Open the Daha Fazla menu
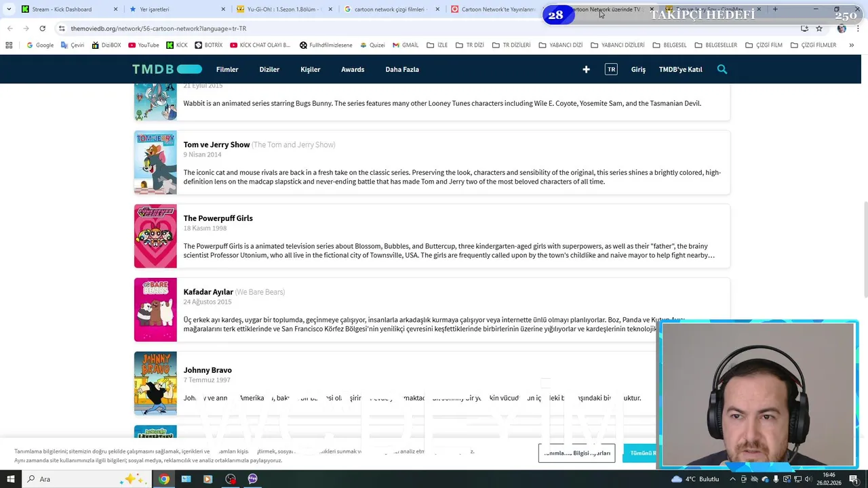The width and height of the screenshot is (868, 488). click(x=402, y=69)
